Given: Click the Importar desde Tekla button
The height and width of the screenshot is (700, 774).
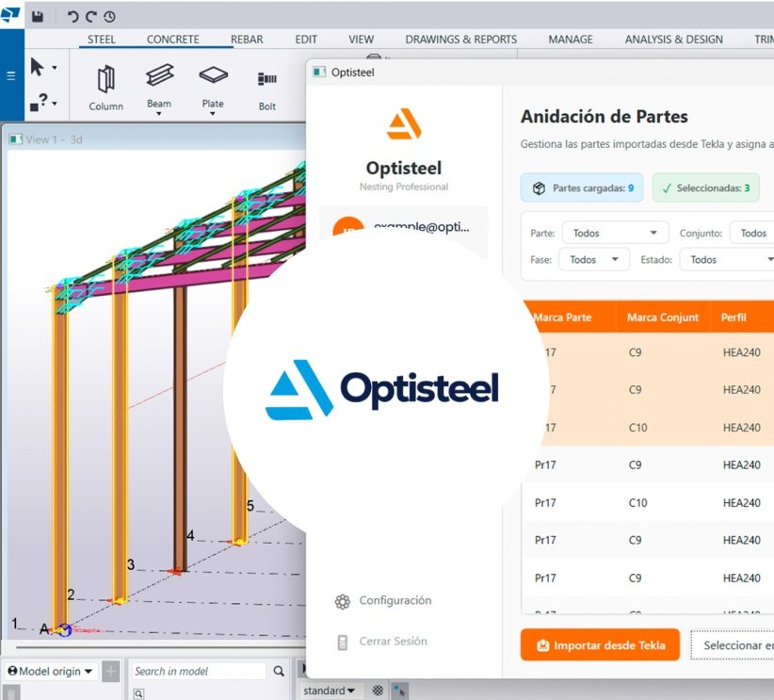Looking at the screenshot, I should 600,644.
